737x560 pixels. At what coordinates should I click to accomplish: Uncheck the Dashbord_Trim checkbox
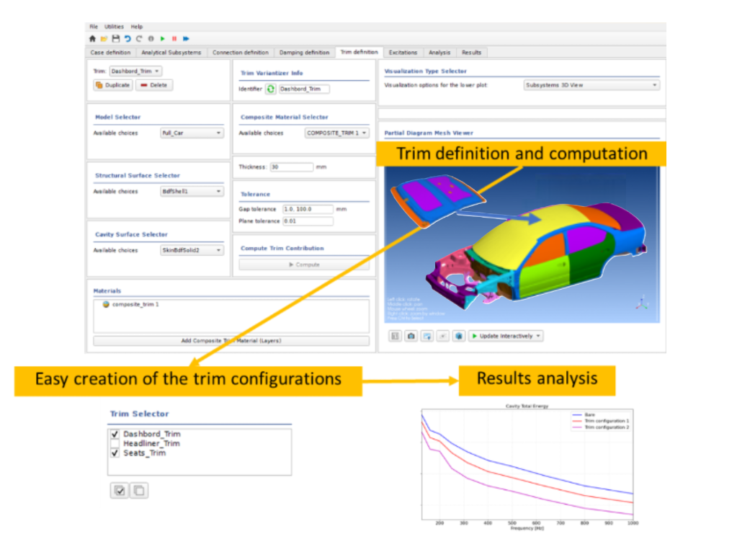point(115,435)
